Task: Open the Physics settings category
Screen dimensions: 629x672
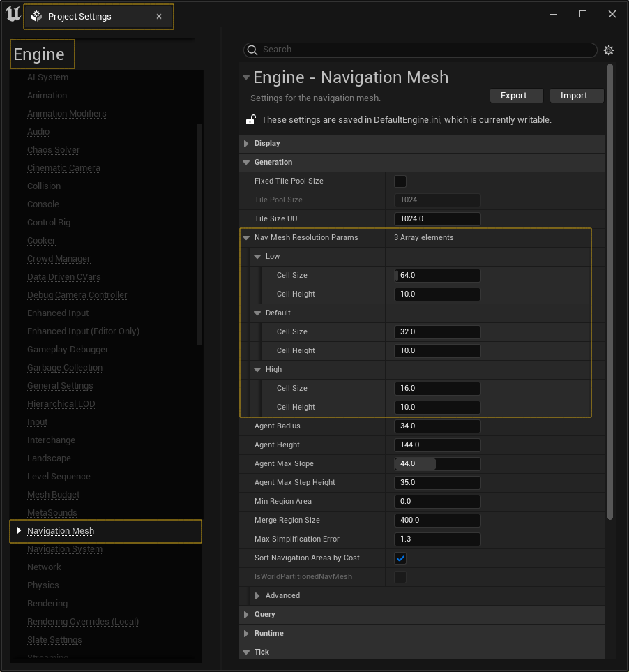Action: 43,585
